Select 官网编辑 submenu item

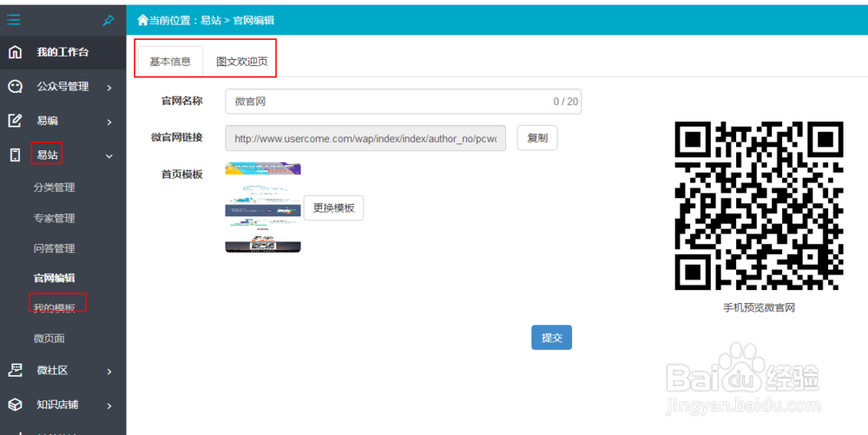[x=54, y=279]
